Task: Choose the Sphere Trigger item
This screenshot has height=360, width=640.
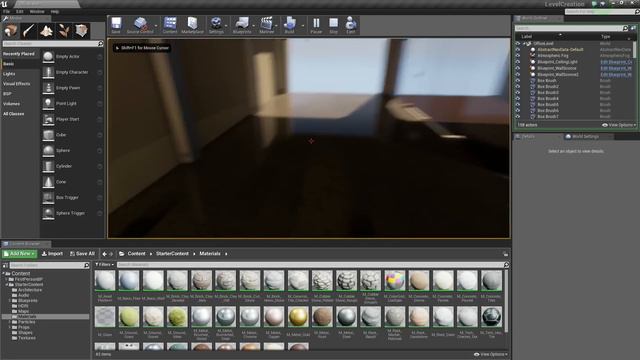Action: pyautogui.click(x=72, y=213)
